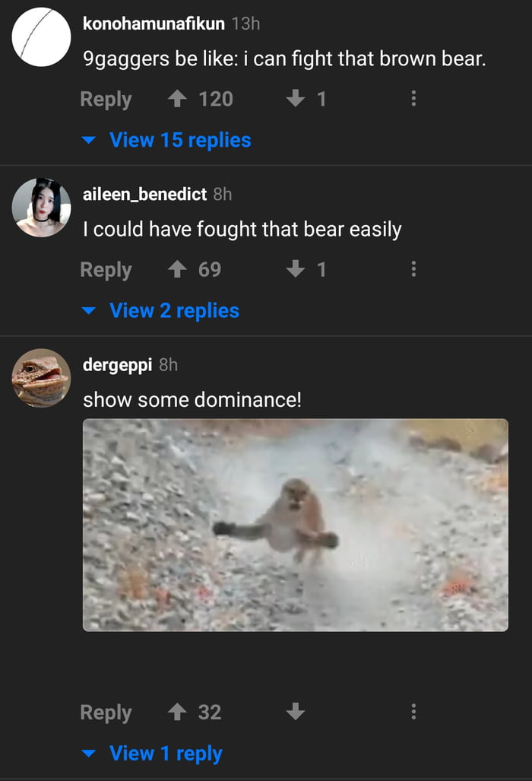Reply to aileen_benedict's comment
The height and width of the screenshot is (781, 532).
pos(106,269)
